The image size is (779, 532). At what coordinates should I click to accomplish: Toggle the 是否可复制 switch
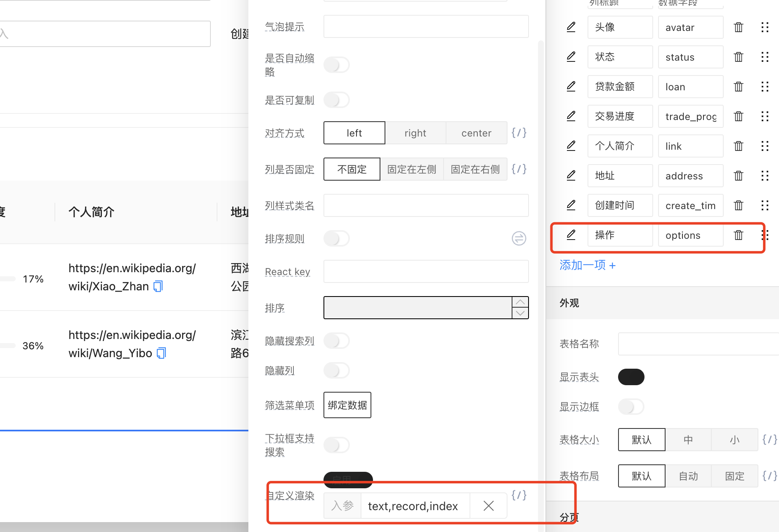(x=337, y=100)
